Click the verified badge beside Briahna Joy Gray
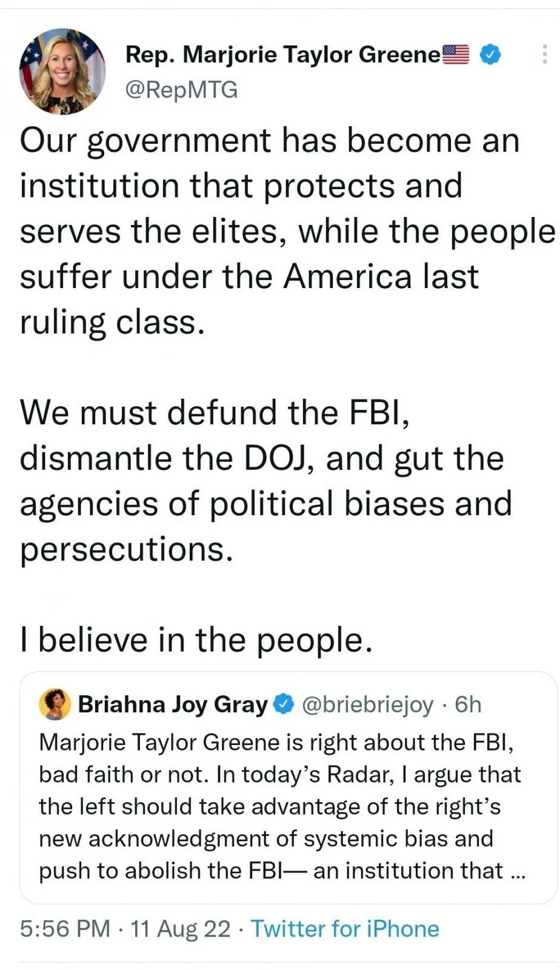This screenshot has height=970, width=560. click(x=283, y=704)
